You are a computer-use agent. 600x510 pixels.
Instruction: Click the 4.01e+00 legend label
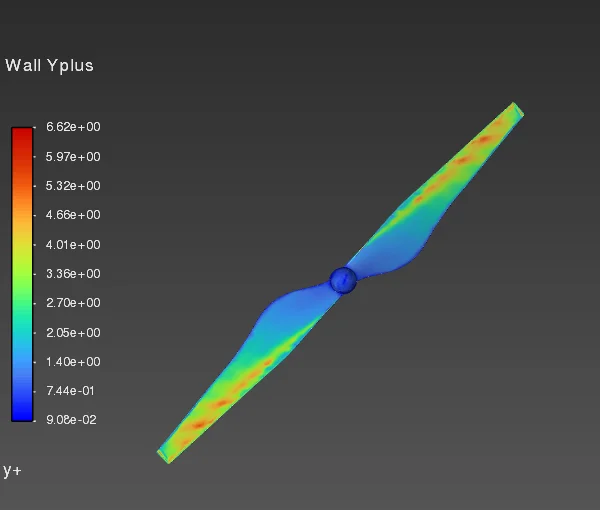(x=73, y=244)
